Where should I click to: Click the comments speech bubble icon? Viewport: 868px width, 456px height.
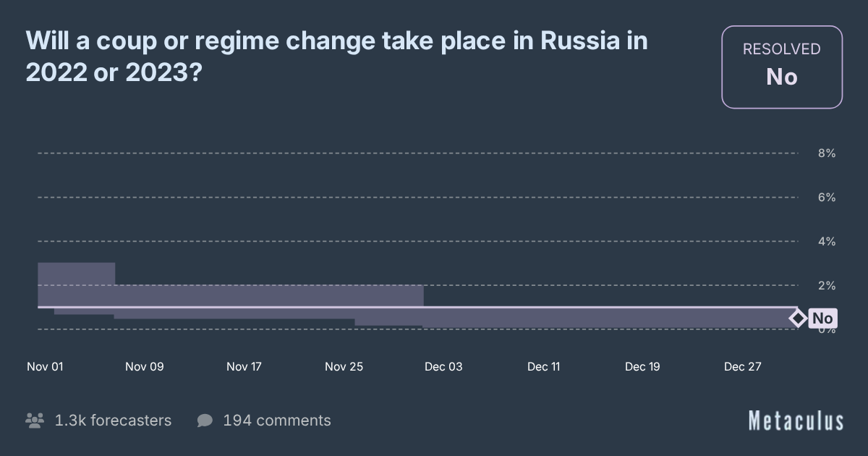205,421
